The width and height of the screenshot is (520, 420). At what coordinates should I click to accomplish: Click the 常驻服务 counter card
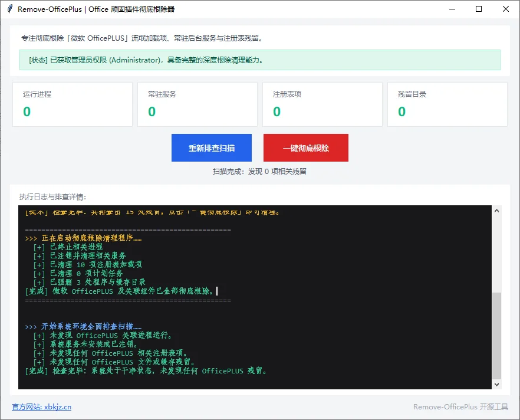point(198,104)
